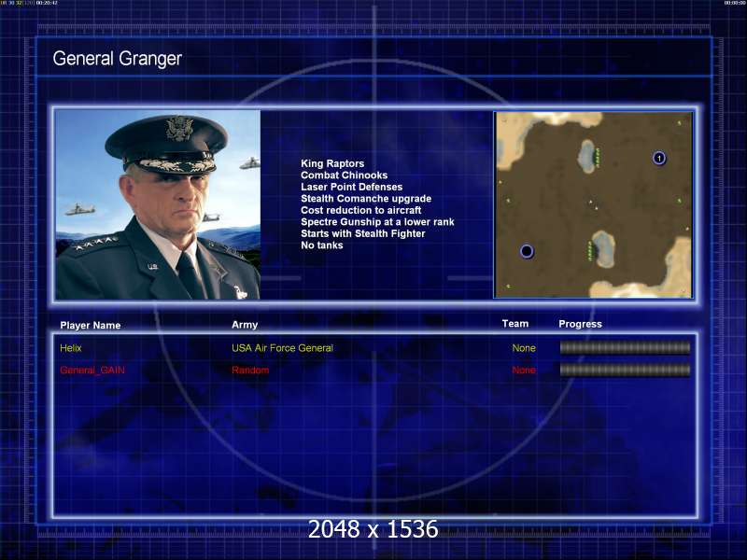Click Helix's loading progress bar

[x=625, y=348]
